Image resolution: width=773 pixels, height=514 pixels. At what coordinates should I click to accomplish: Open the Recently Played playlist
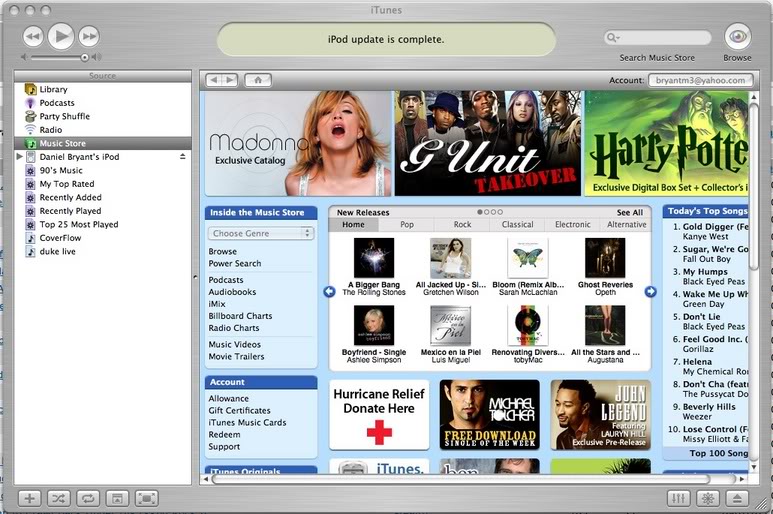pos(103,211)
